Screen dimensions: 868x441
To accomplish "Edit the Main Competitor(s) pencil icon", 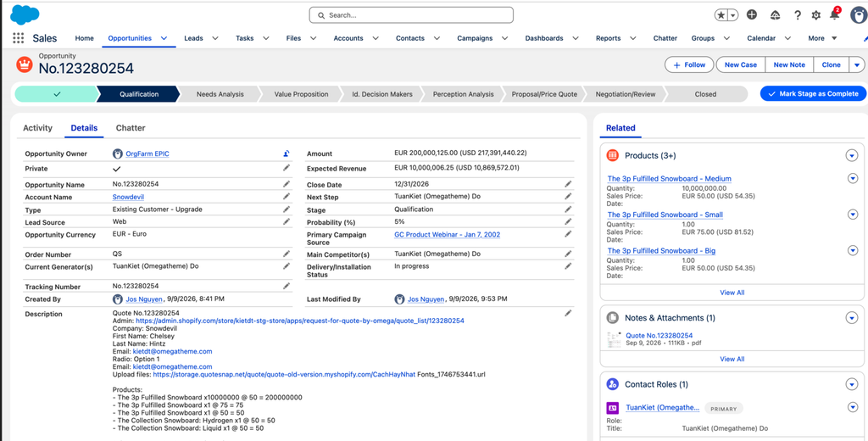I will tap(568, 254).
